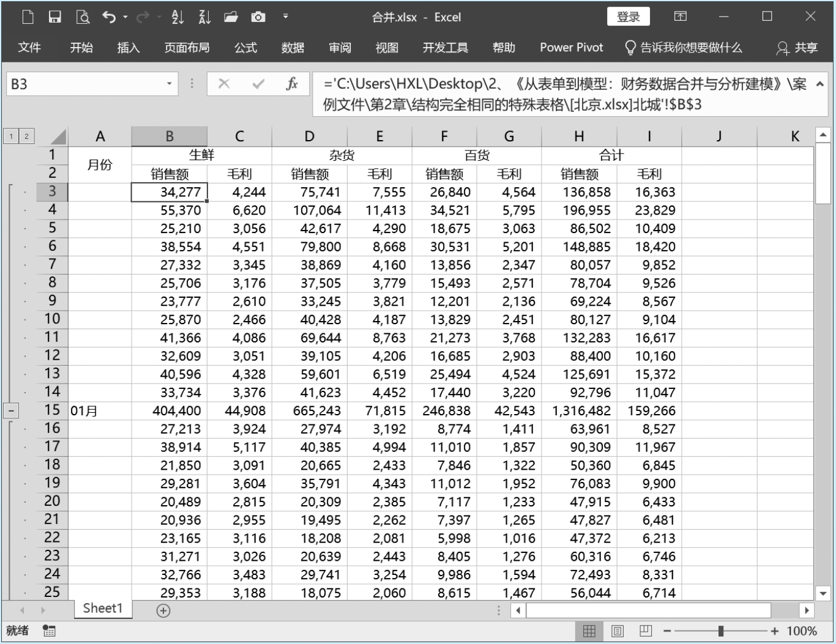The image size is (836, 644).
Task: Click the Save icon in quick access toolbar
Action: point(55,17)
